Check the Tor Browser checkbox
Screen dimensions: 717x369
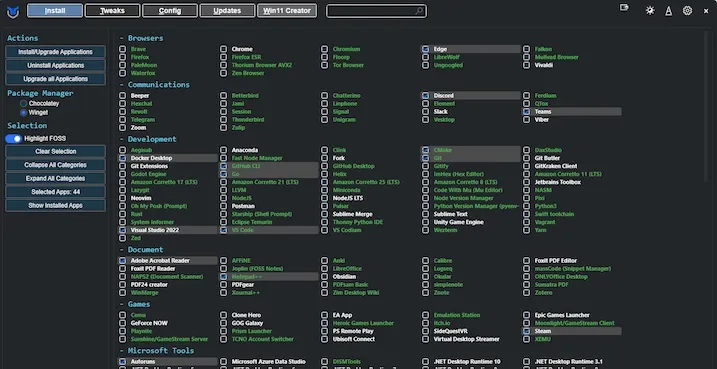coord(324,65)
